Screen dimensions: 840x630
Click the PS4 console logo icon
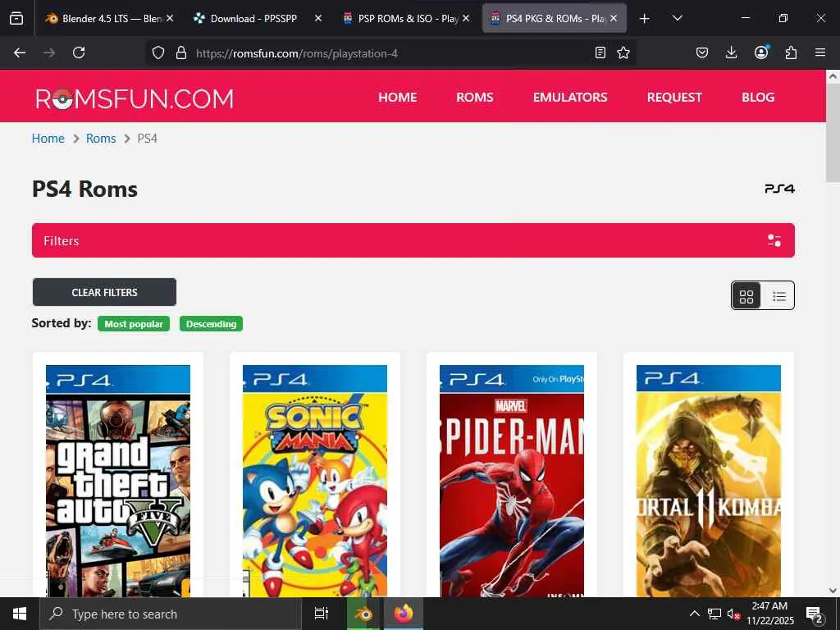pos(779,189)
